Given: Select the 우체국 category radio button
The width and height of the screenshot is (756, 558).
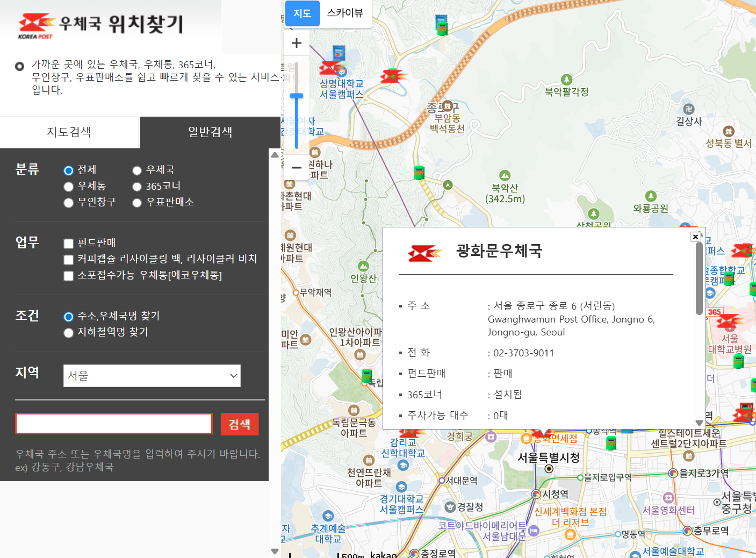Looking at the screenshot, I should (x=137, y=170).
